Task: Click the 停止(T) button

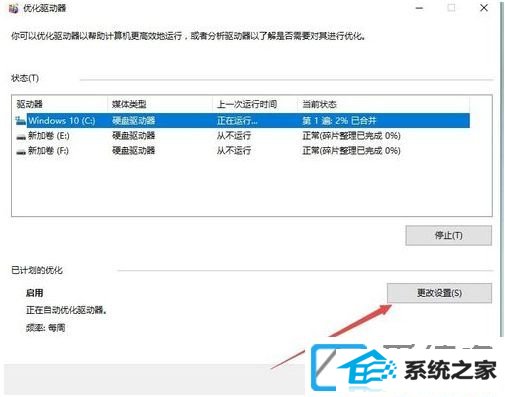Action: tap(448, 235)
